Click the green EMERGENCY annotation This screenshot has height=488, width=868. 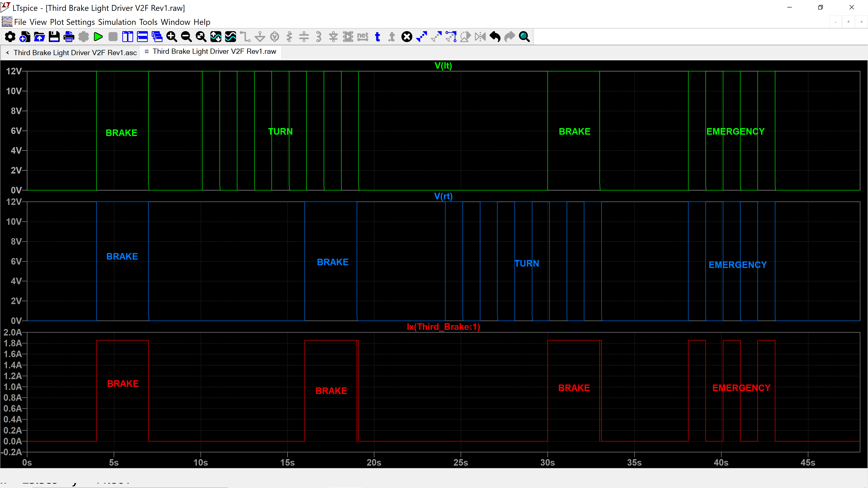736,132
